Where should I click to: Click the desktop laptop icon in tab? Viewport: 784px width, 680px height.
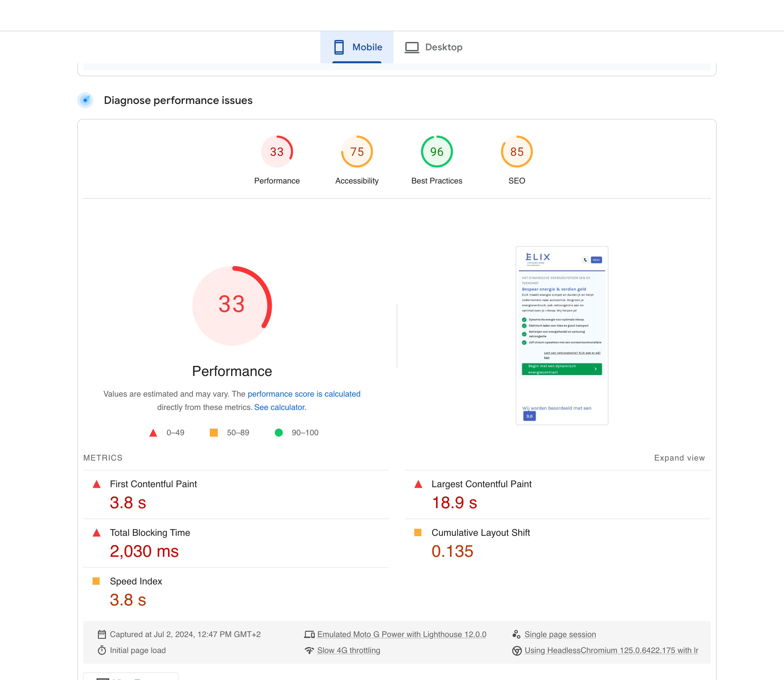pyautogui.click(x=412, y=47)
